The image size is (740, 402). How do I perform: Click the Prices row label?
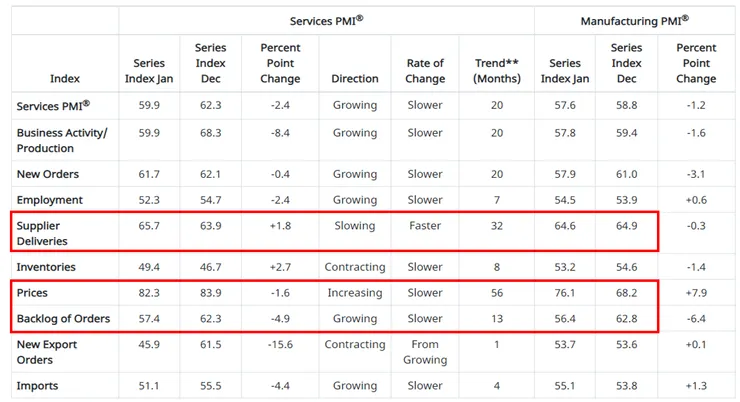coord(33,293)
